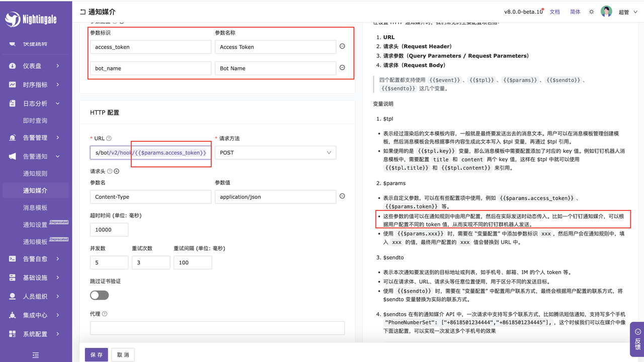Click the URL help question icon

(109, 138)
